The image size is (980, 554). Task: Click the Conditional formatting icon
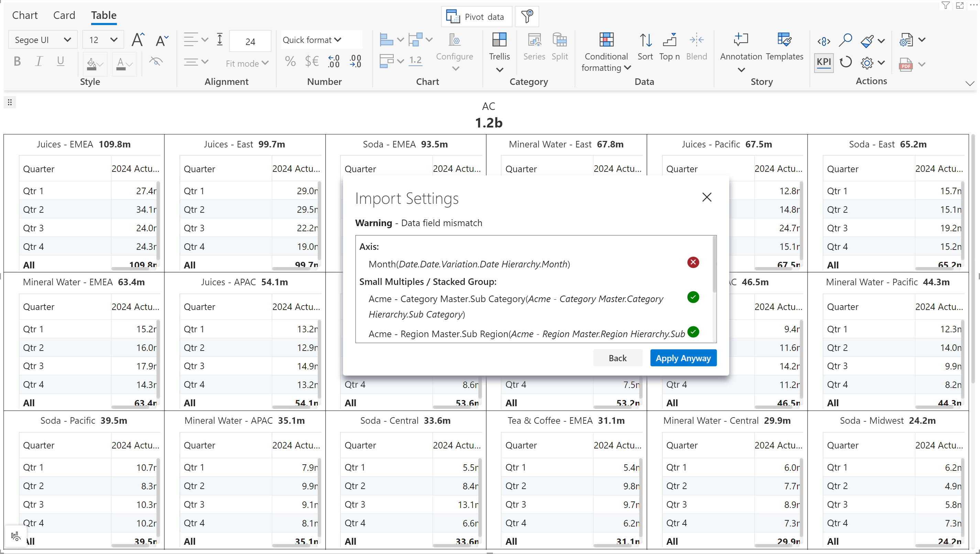pyautogui.click(x=606, y=40)
